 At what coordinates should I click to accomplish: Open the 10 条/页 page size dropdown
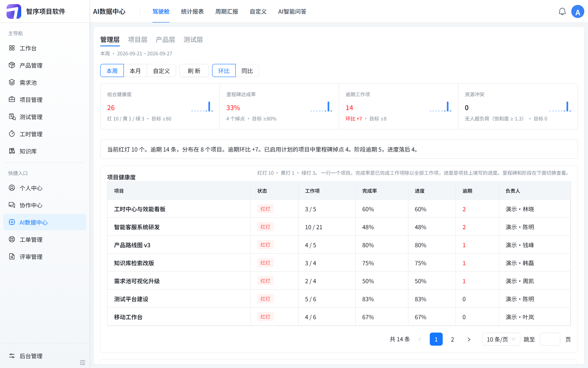point(501,339)
